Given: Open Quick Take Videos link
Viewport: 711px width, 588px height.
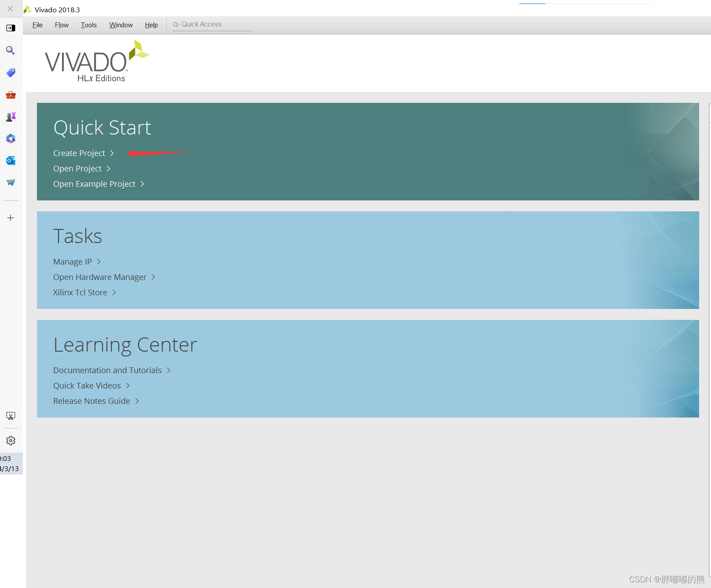Looking at the screenshot, I should [x=87, y=386].
